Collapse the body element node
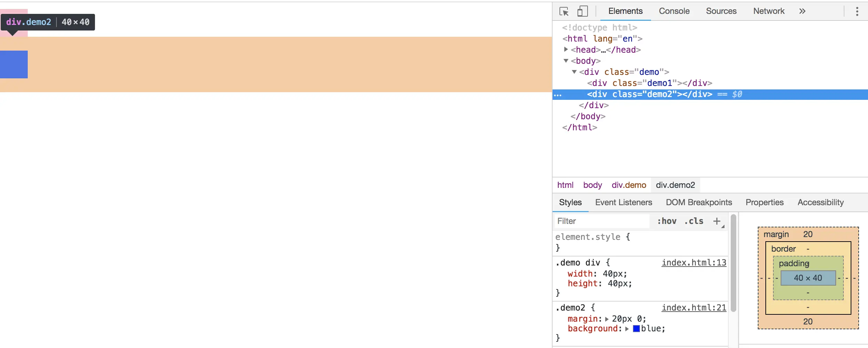The image size is (868, 348). point(566,61)
